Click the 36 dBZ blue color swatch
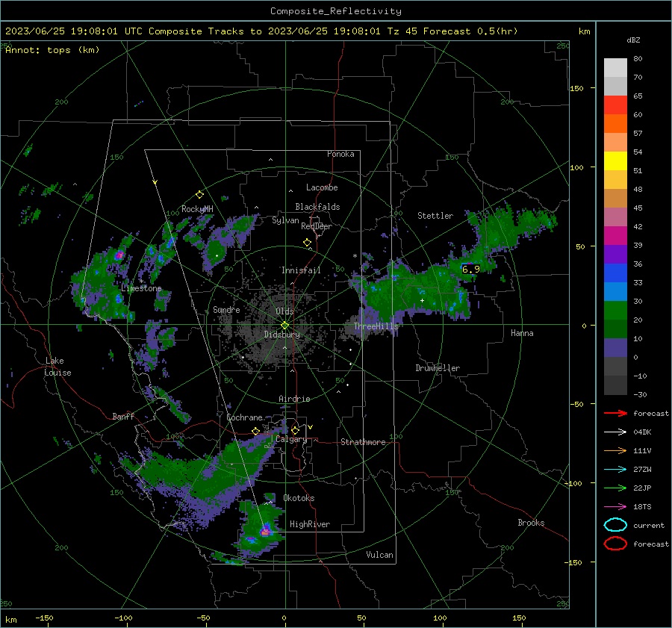The height and width of the screenshot is (628, 672). 615,273
